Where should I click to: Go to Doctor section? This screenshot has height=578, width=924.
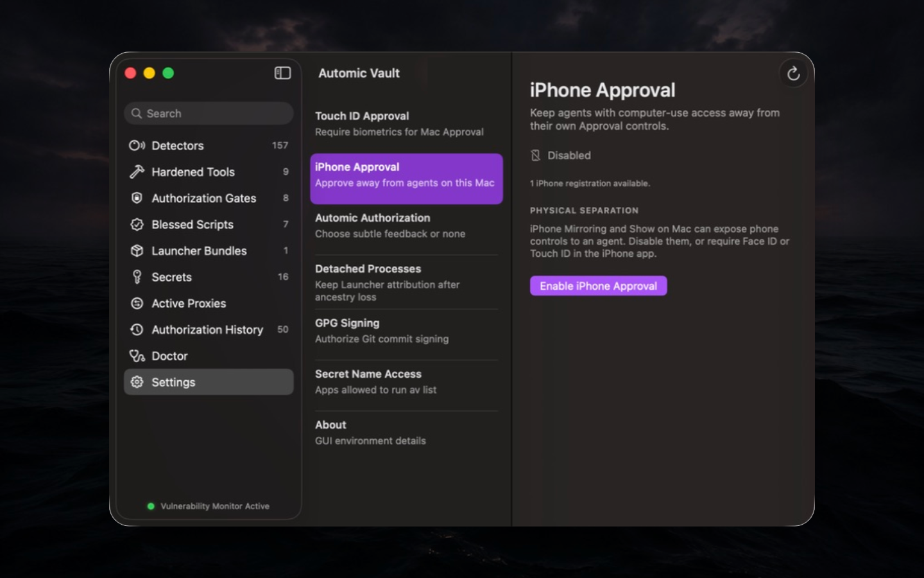pos(209,356)
